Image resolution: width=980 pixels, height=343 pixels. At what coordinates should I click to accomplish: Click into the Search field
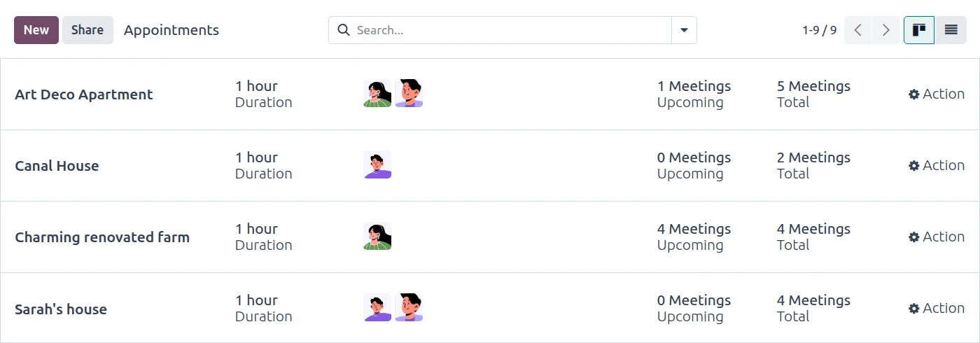pyautogui.click(x=511, y=30)
